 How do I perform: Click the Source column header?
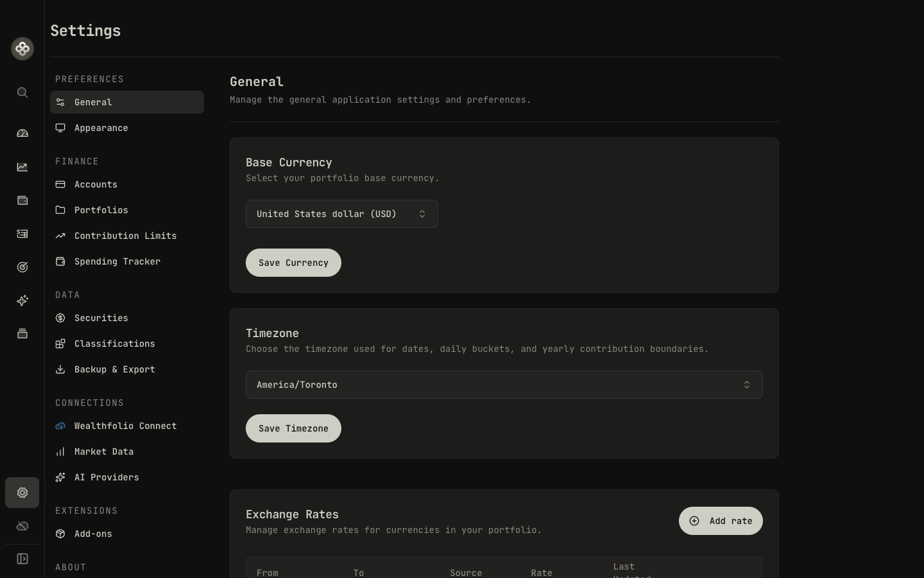(466, 573)
